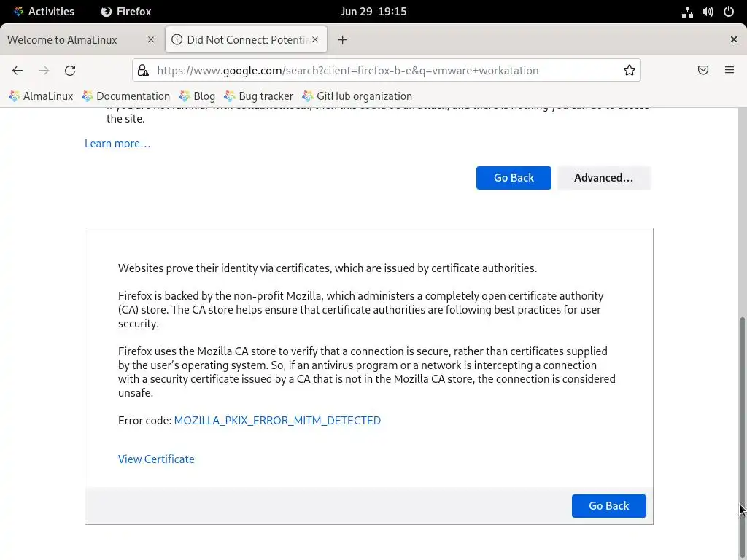Click the padlock warning icon in address bar
747x560 pixels.
click(143, 71)
